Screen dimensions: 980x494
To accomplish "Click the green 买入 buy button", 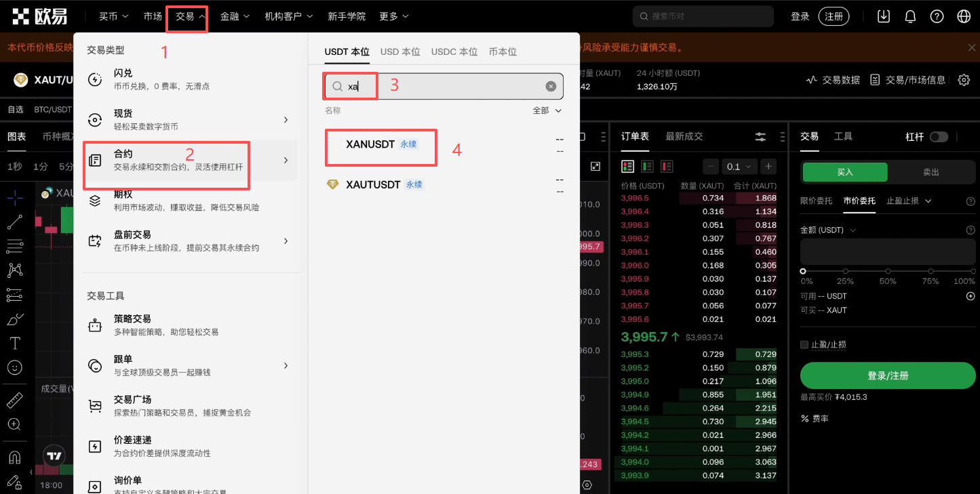I will 844,172.
